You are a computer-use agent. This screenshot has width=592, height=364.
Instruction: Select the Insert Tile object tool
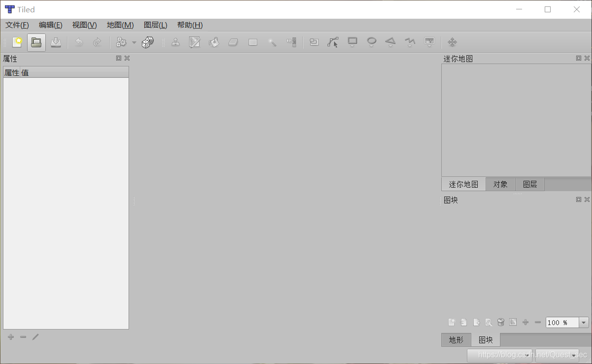429,42
